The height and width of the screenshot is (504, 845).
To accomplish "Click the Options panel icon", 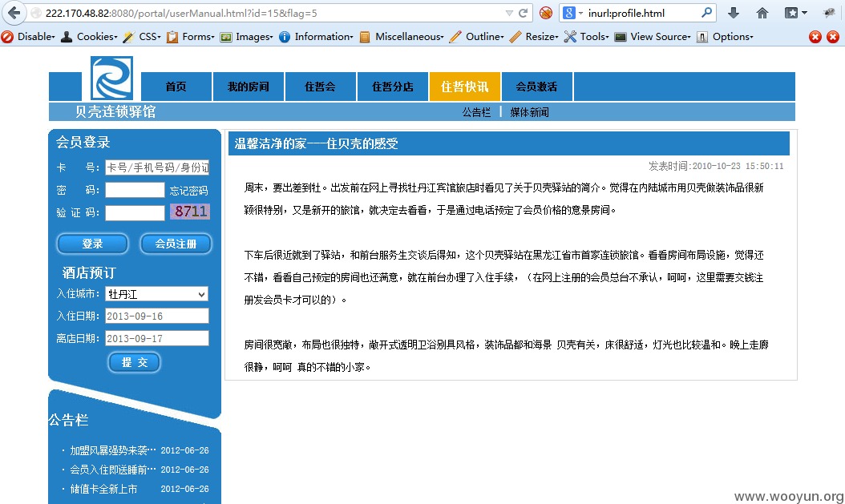I will pyautogui.click(x=702, y=37).
